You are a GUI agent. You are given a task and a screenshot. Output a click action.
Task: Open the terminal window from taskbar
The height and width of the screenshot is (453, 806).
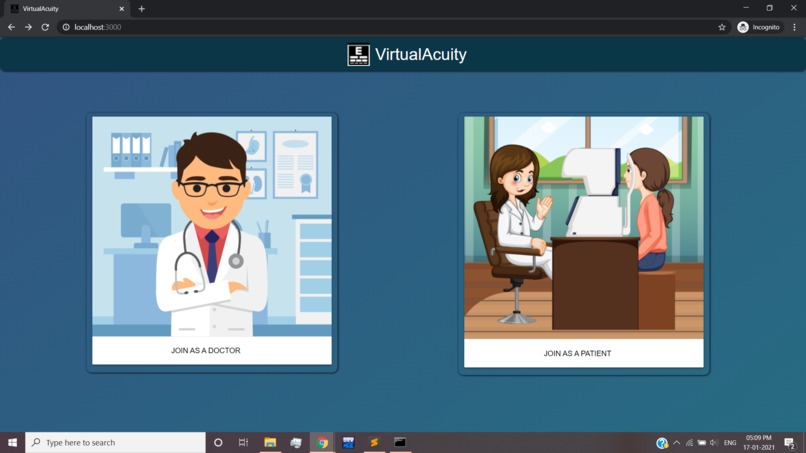click(x=400, y=443)
